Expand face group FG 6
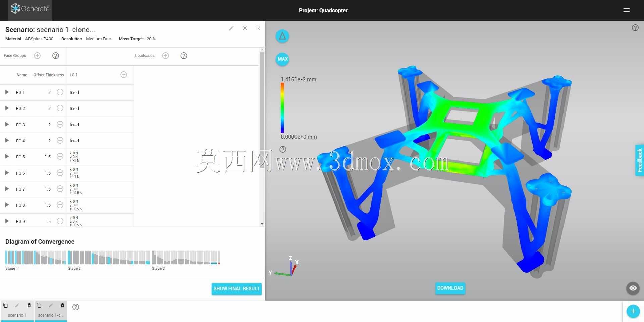 click(7, 173)
